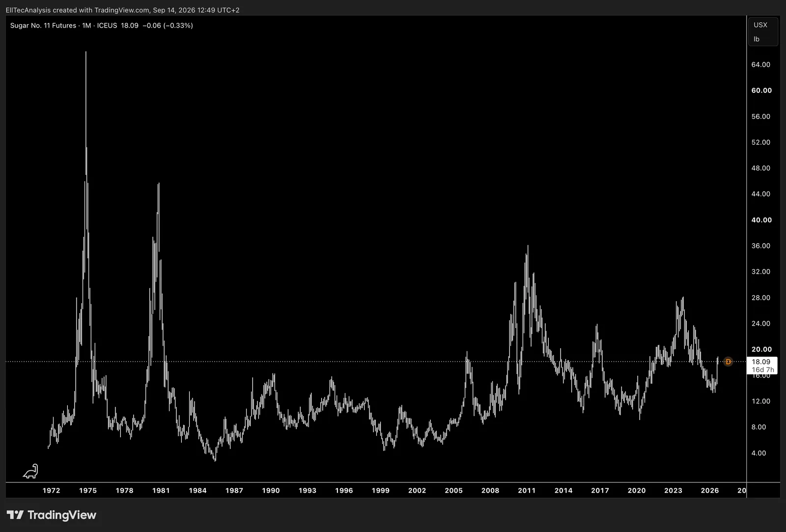The image size is (786, 532).
Task: Click 64.00 on the price axis
Action: [761, 65]
